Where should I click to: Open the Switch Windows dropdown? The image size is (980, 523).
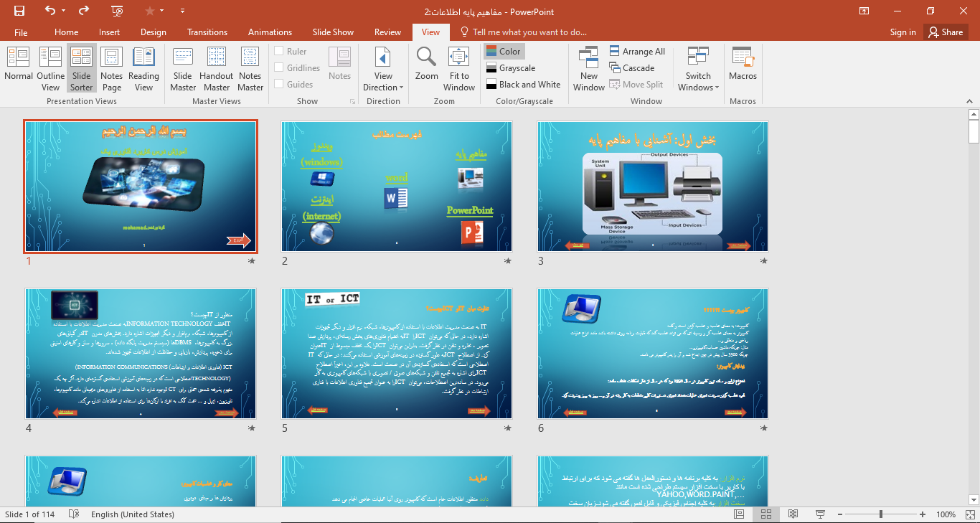(697, 81)
